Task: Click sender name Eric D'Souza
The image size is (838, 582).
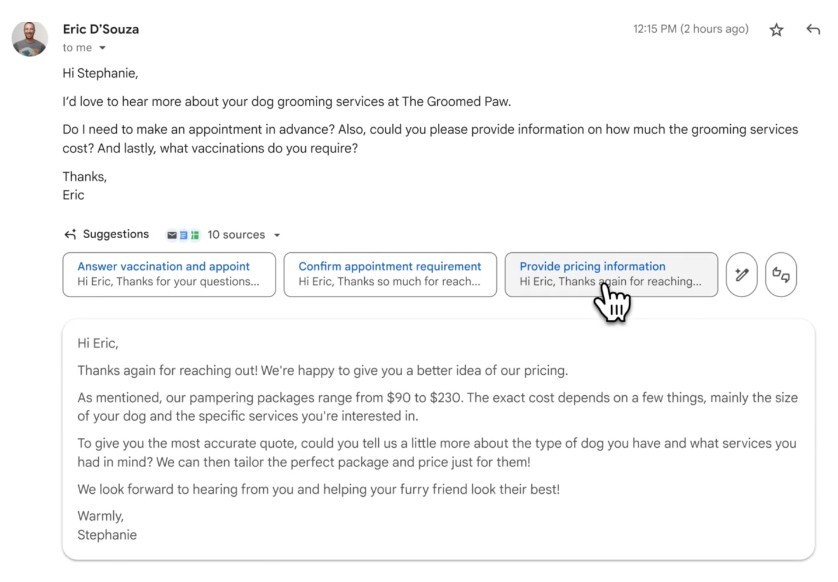Action: (100, 29)
